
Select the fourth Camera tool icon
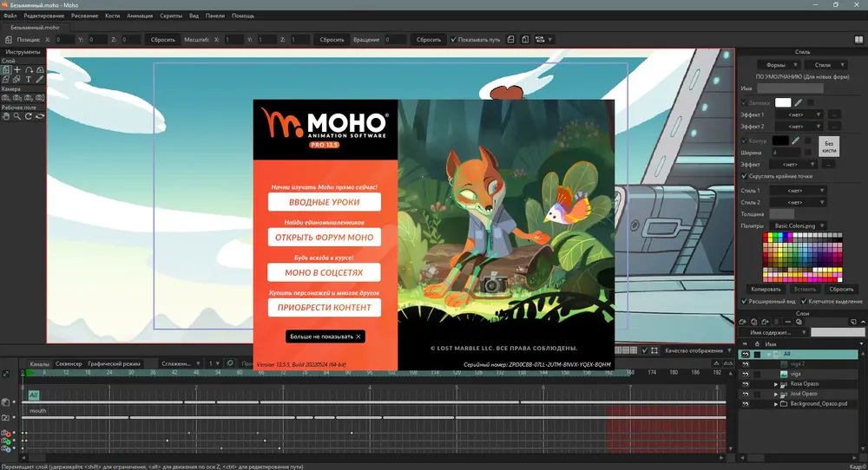pos(40,98)
